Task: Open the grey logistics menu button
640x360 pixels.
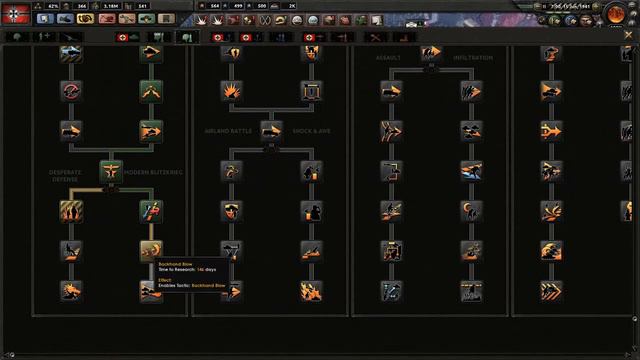Action: (166, 18)
